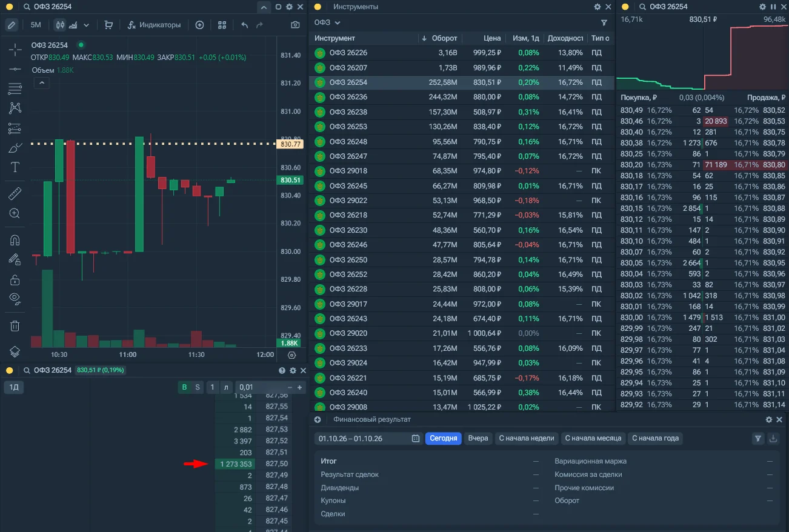Undo the last chart action

(244, 25)
